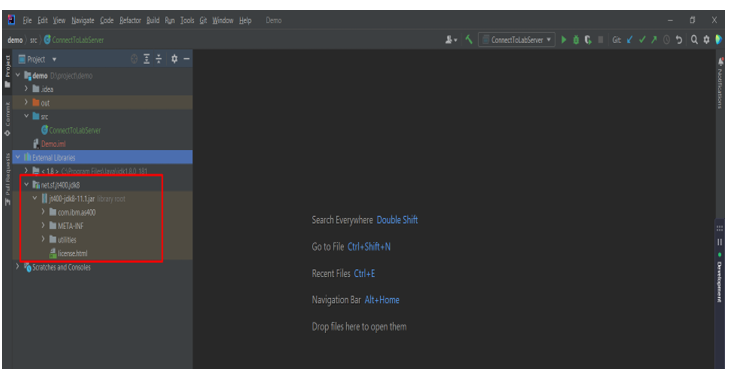Click the ConnectToLabServer breadcrumb
The width and height of the screenshot is (737, 378).
[74, 40]
